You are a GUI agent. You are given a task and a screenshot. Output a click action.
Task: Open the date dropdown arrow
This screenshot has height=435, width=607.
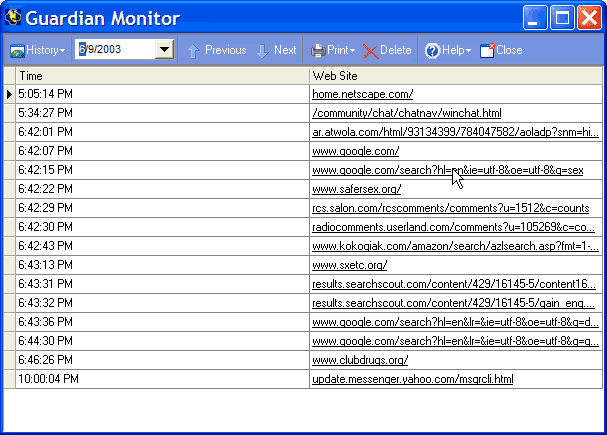pyautogui.click(x=165, y=50)
